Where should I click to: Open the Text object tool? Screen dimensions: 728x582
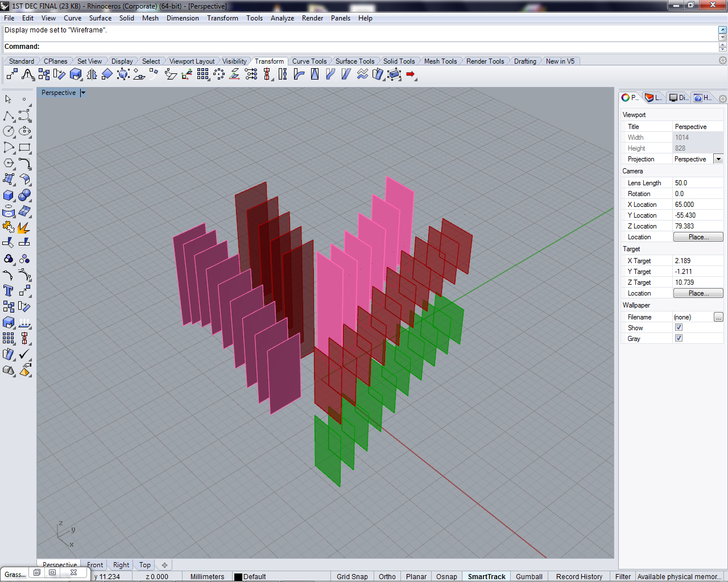coord(8,290)
